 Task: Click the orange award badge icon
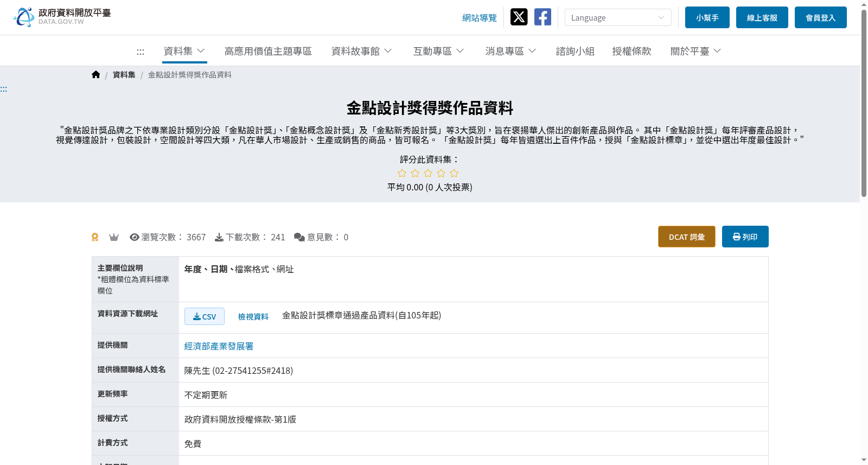click(x=95, y=237)
